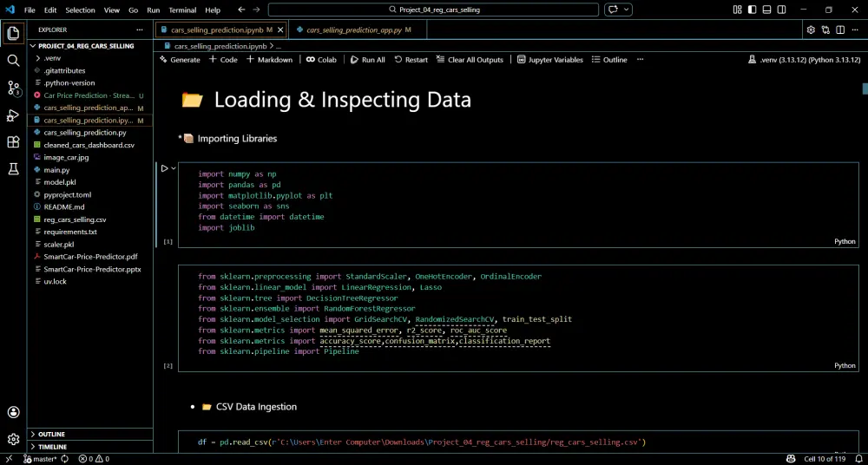This screenshot has width=868, height=465.
Task: Add a Markdown cell
Action: tap(269, 59)
